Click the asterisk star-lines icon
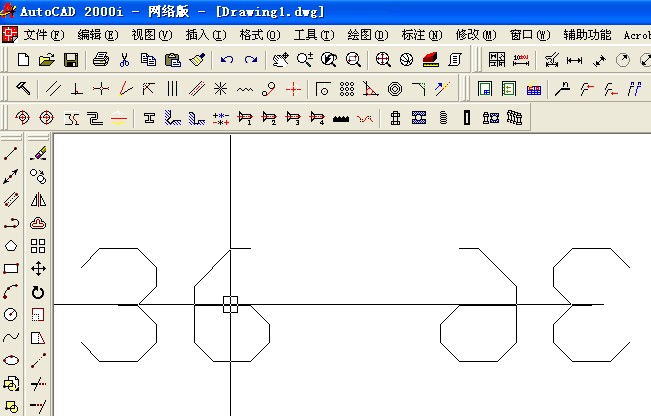This screenshot has width=651, height=416. point(220,89)
